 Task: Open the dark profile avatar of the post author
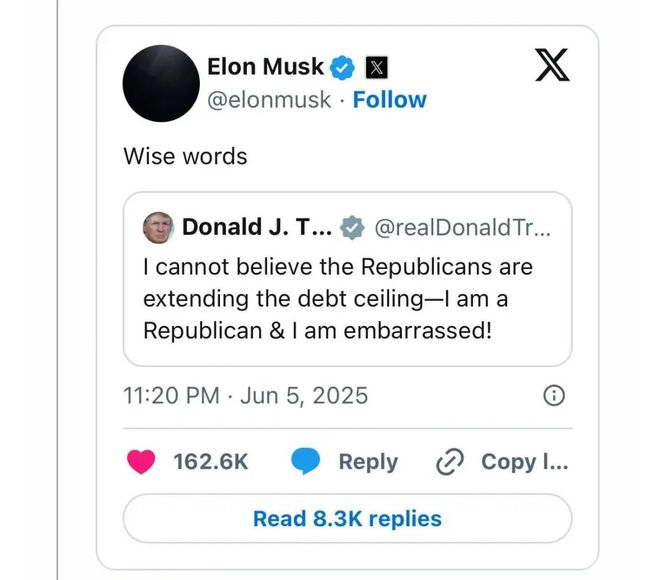160,83
